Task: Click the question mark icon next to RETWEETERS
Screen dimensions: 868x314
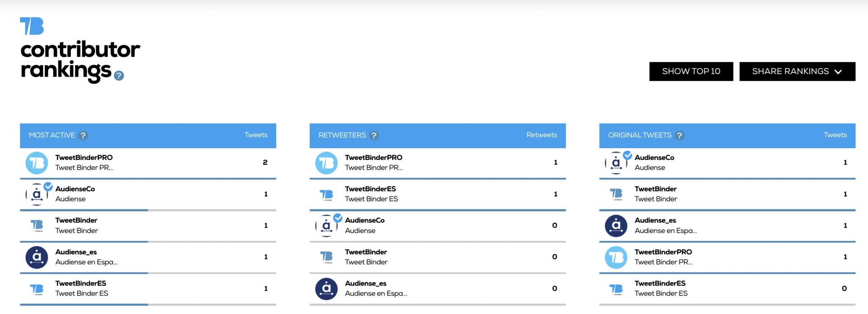Action: point(374,135)
